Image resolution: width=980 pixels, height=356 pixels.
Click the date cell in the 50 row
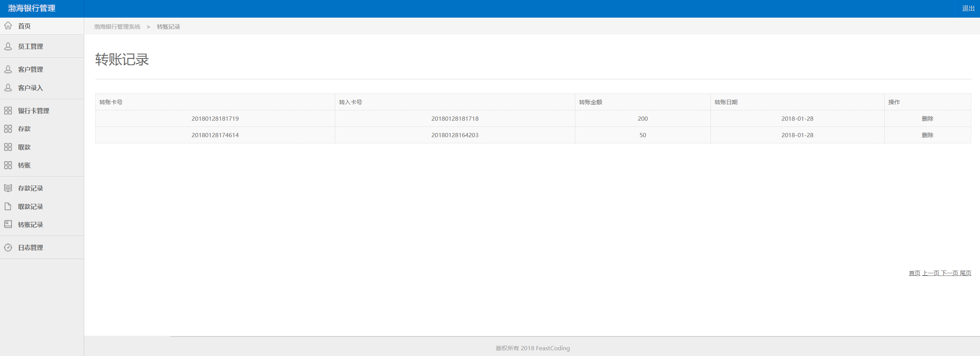[x=797, y=135]
